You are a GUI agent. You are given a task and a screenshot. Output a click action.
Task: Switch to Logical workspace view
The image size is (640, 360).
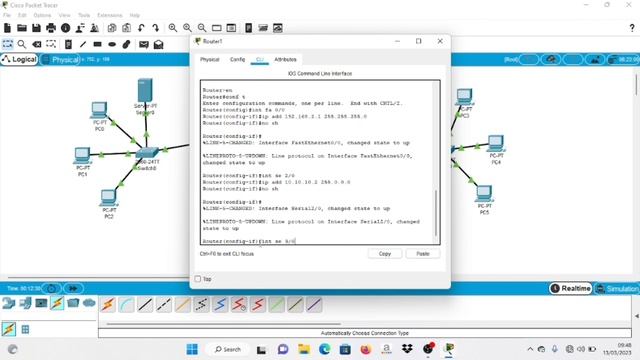[x=19, y=59]
